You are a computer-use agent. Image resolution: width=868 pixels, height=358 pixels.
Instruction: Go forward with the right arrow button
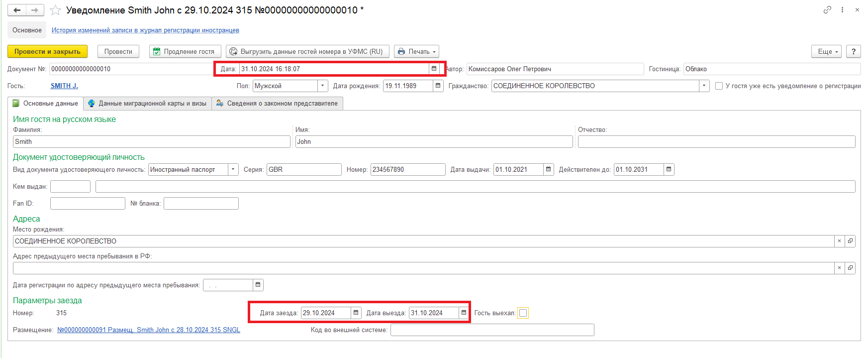click(x=35, y=10)
